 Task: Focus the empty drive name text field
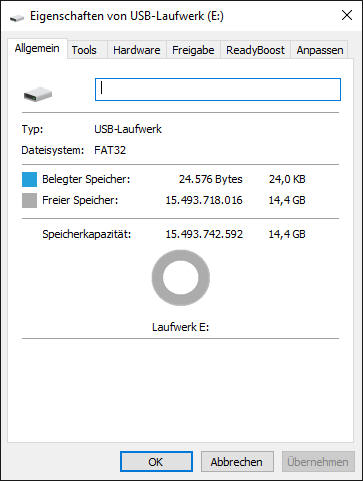coord(218,89)
